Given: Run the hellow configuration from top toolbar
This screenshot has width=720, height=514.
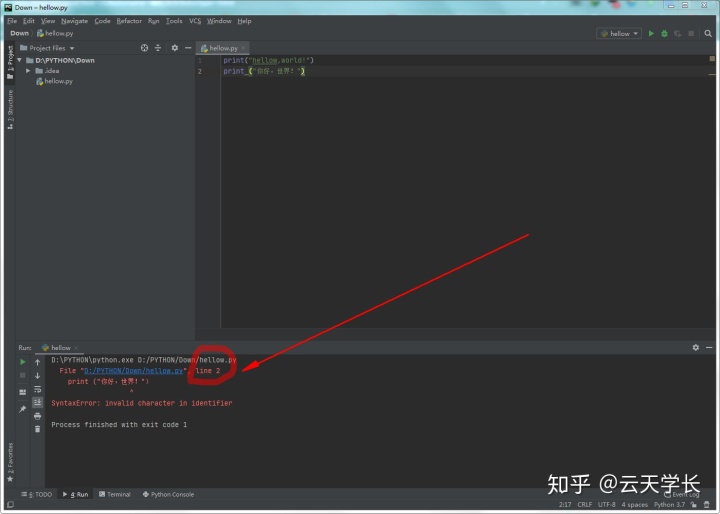Looking at the screenshot, I should point(651,34).
